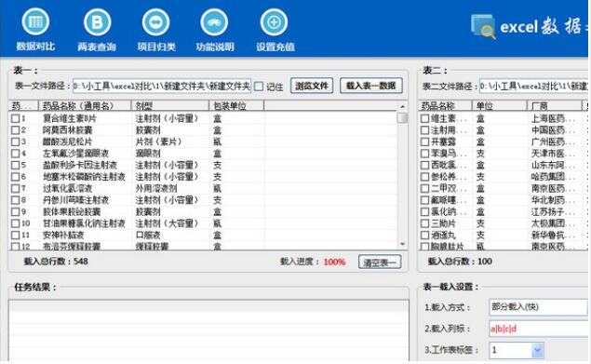Open the 项目归类 classification icon
591x364 pixels.
[x=155, y=22]
